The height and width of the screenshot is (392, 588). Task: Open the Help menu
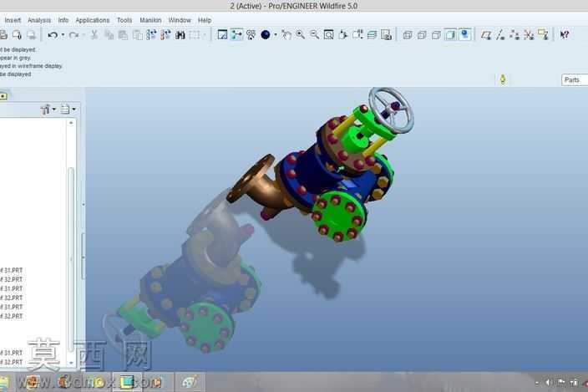tap(205, 20)
